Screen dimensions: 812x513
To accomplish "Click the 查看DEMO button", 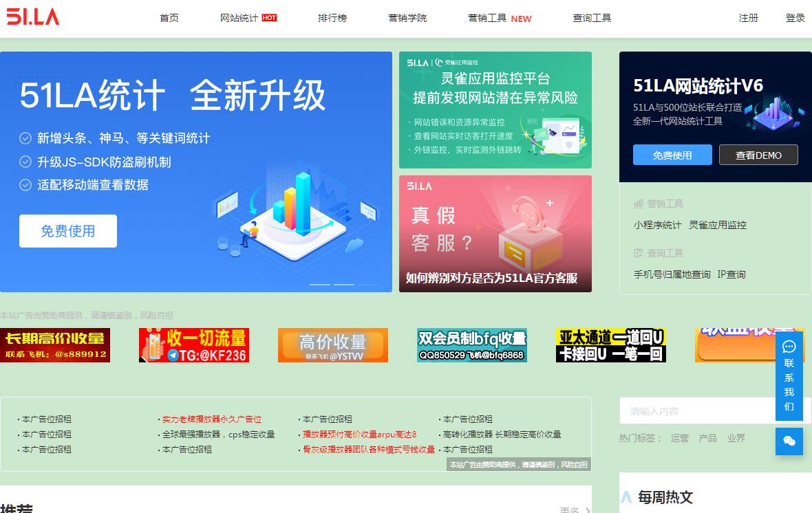I will [x=758, y=155].
